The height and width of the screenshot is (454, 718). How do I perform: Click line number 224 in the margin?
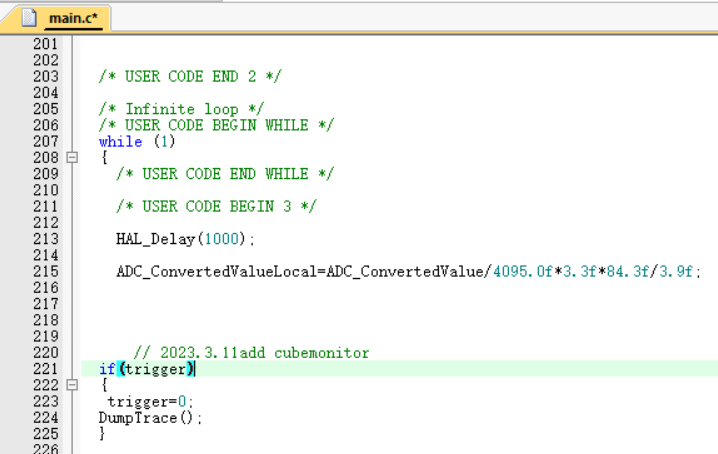pos(46,418)
